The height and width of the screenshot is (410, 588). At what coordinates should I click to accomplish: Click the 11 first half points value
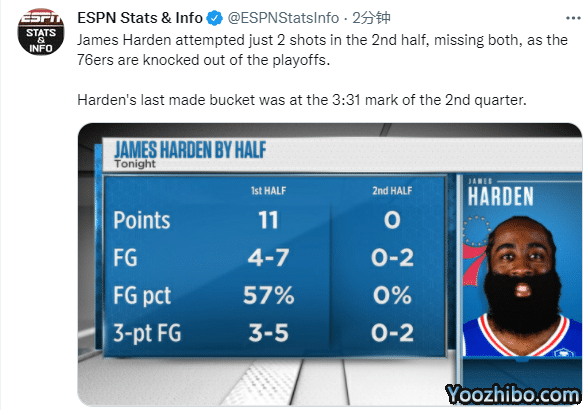coord(268,220)
